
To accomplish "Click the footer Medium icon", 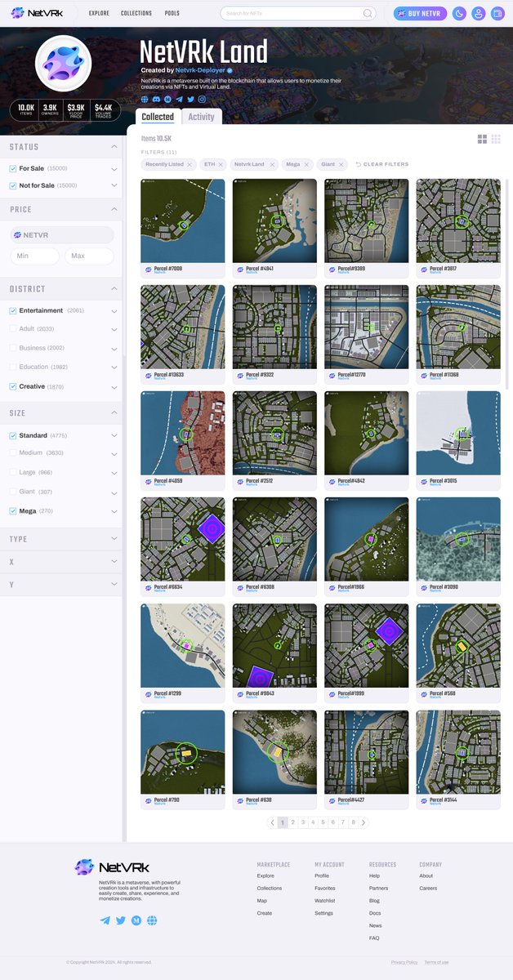I will click(x=136, y=920).
